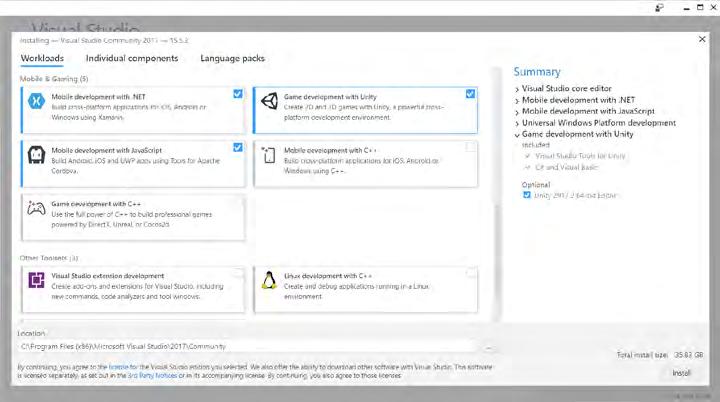Check Visual Studio extension development workload
The width and height of the screenshot is (720, 402).
237,273
